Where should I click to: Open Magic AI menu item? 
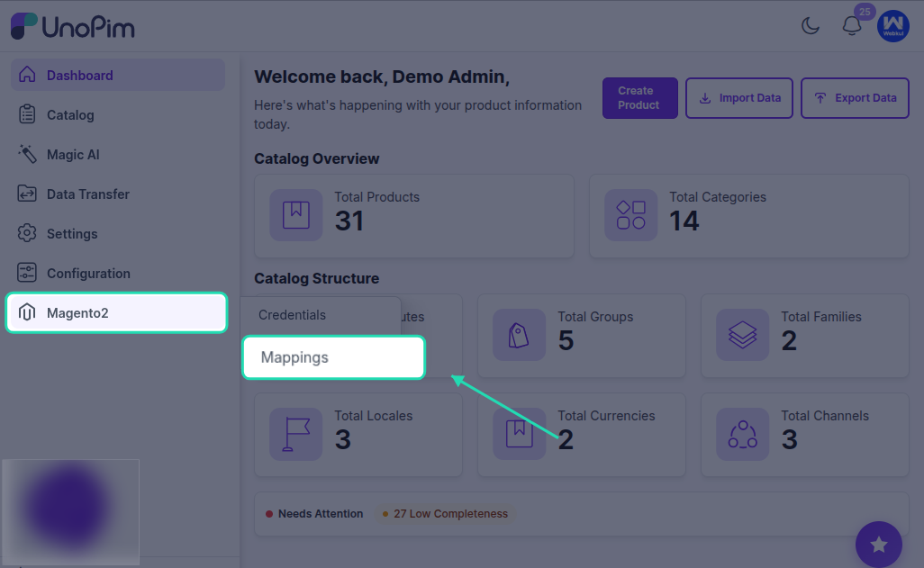(x=118, y=154)
